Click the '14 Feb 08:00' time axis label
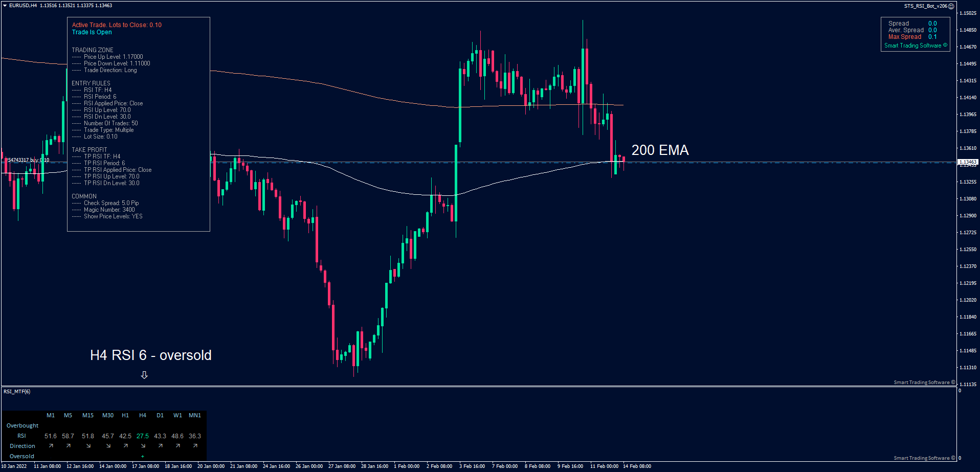Screen dimensions: 980x472 (637, 466)
